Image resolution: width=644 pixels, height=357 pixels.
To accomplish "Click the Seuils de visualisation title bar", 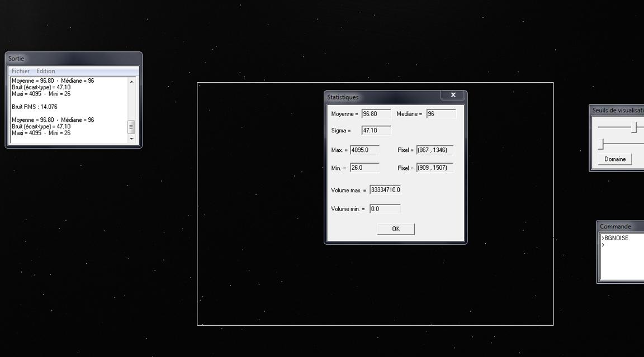I will [x=617, y=111].
